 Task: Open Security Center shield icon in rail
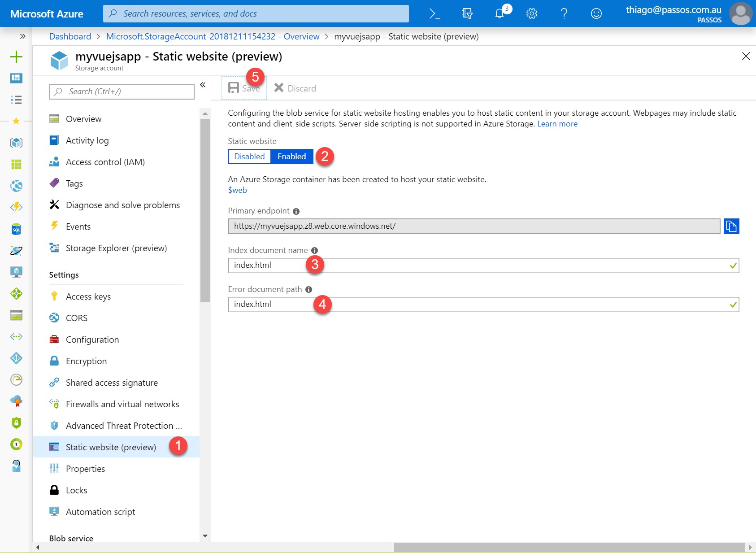point(16,422)
